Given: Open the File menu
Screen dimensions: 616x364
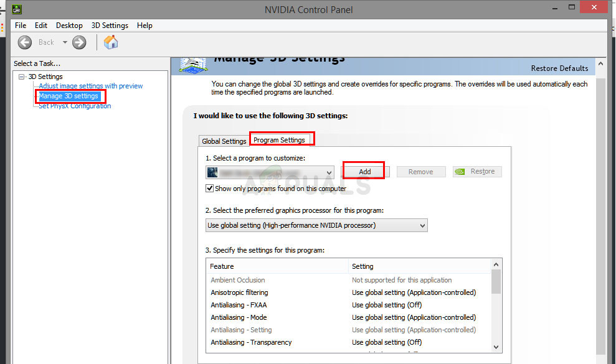Looking at the screenshot, I should click(21, 26).
